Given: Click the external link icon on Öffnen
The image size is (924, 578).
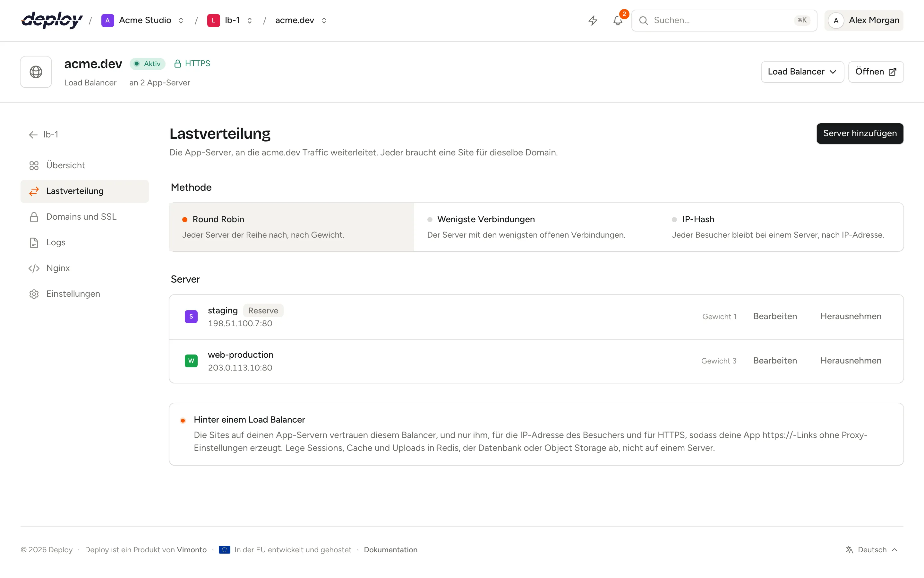Looking at the screenshot, I should pos(893,72).
